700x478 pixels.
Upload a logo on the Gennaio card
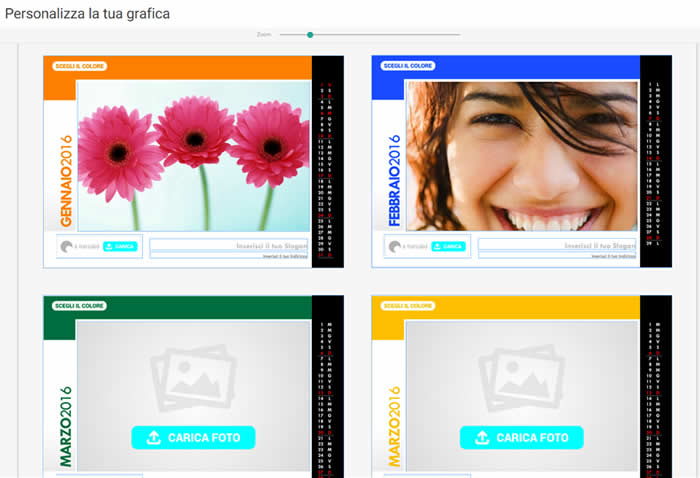click(x=120, y=246)
